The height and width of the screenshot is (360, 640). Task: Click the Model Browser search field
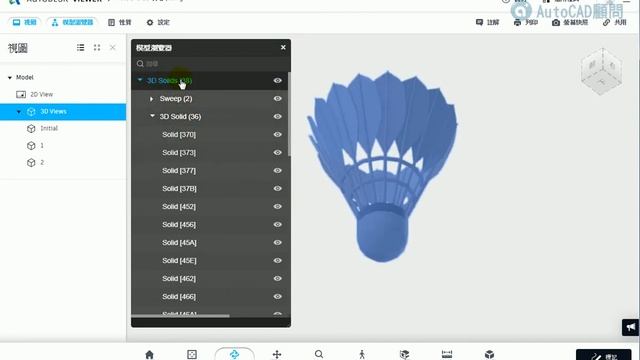pyautogui.click(x=211, y=64)
